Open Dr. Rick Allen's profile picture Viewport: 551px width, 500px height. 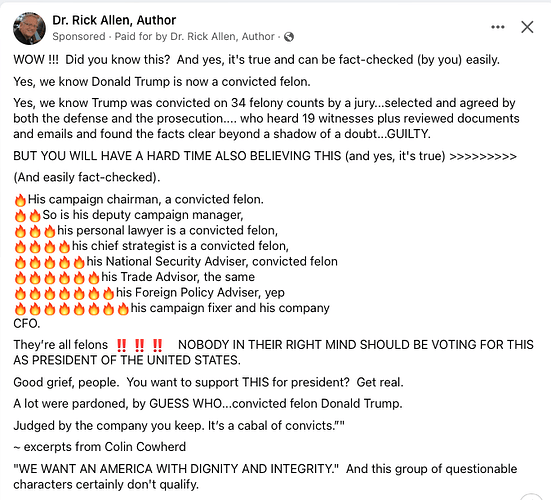[29, 28]
